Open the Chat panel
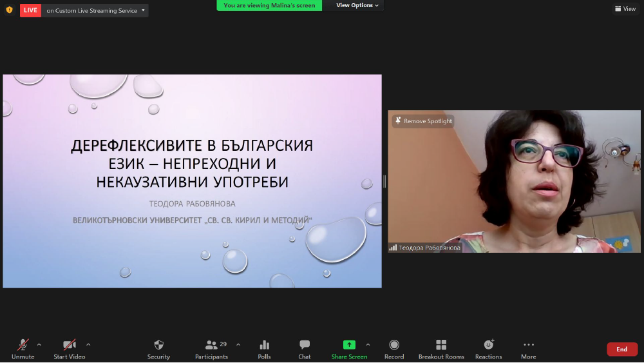 305,346
